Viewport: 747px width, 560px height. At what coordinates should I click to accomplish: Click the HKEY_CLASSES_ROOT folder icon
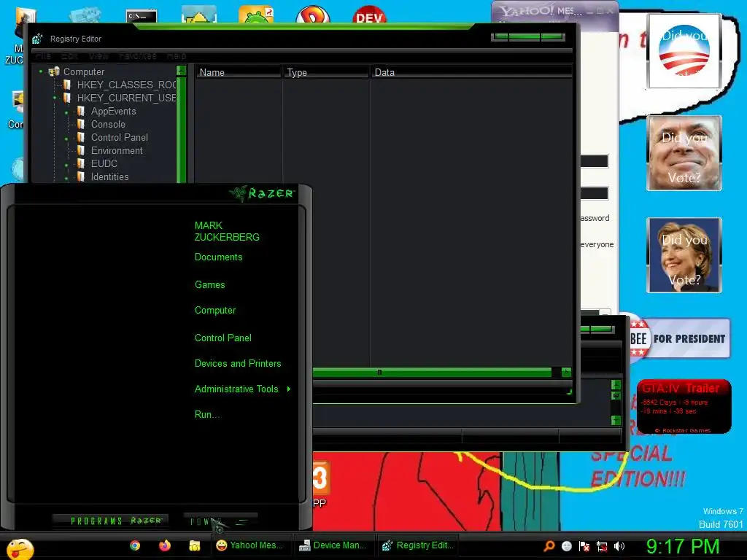[x=67, y=85]
